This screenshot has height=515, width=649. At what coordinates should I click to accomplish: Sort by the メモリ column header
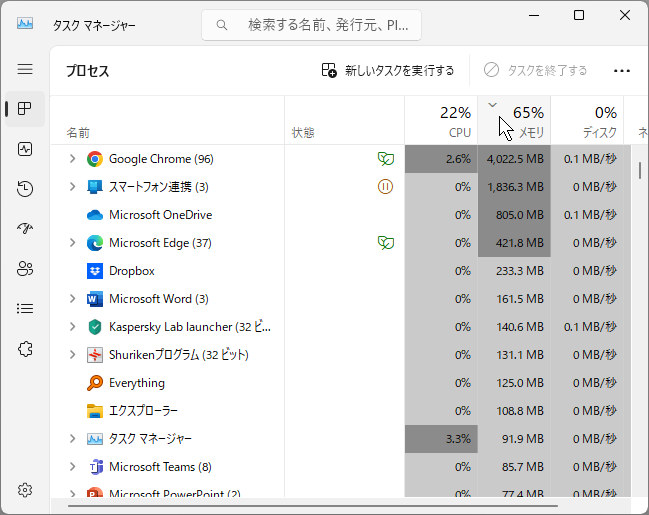[x=514, y=120]
